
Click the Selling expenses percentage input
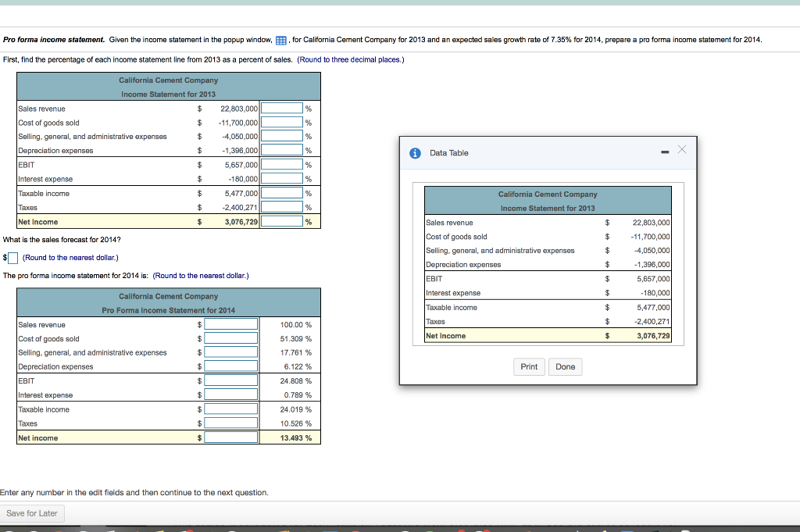coord(283,137)
